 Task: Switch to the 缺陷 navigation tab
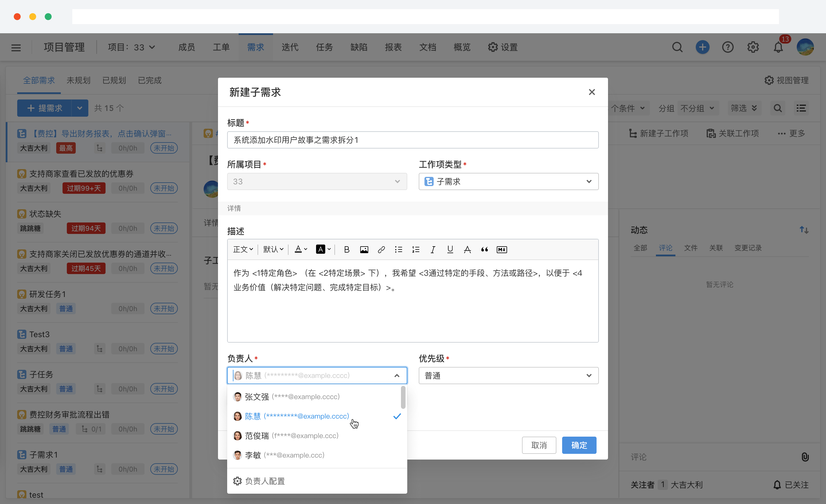point(359,47)
